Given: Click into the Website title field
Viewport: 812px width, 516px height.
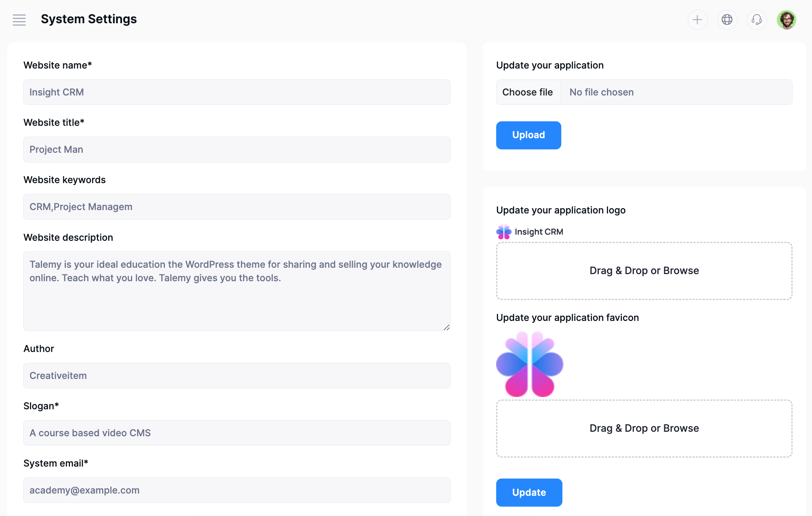Looking at the screenshot, I should click(236, 149).
